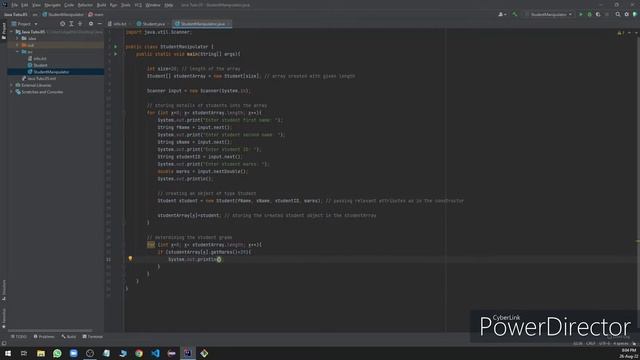Screen dimensions: 640x360
Task: Switch to the info.txt editor tab
Action: point(118,24)
